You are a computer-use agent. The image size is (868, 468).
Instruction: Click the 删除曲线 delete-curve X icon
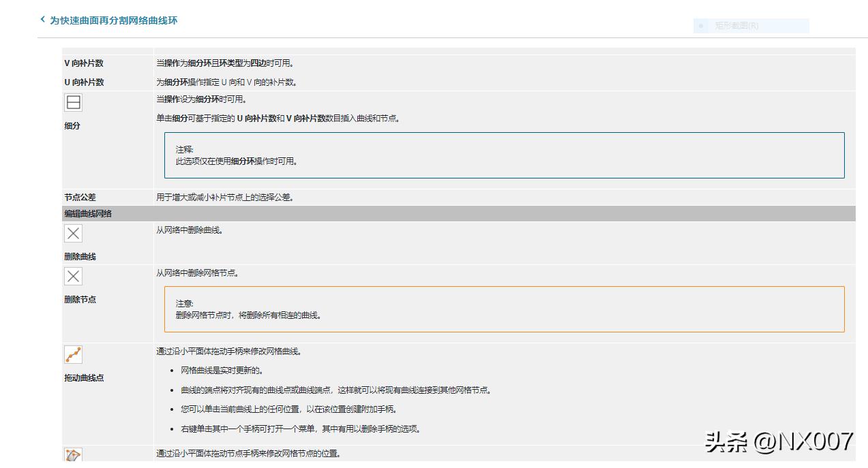click(x=72, y=233)
